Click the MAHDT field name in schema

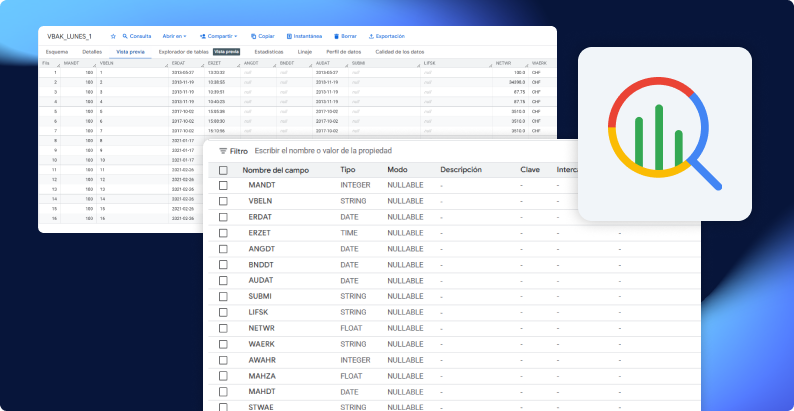261,392
